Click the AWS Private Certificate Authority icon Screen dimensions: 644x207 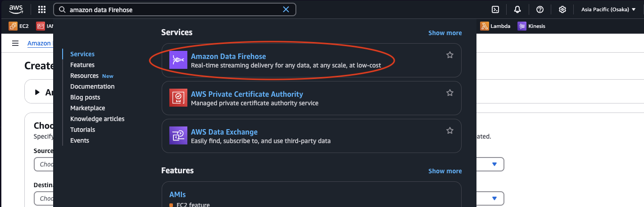click(x=178, y=98)
